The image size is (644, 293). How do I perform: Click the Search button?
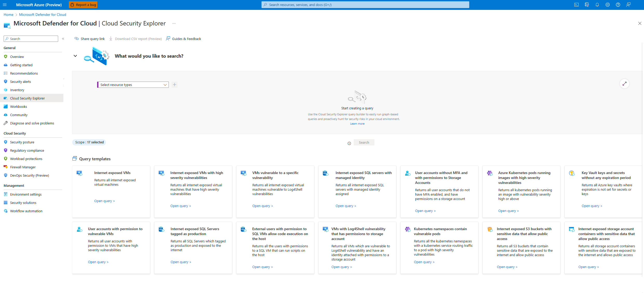(363, 143)
